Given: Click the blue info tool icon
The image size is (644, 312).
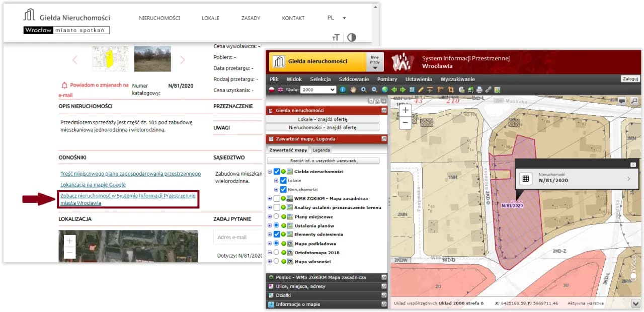Looking at the screenshot, I should tap(343, 90).
